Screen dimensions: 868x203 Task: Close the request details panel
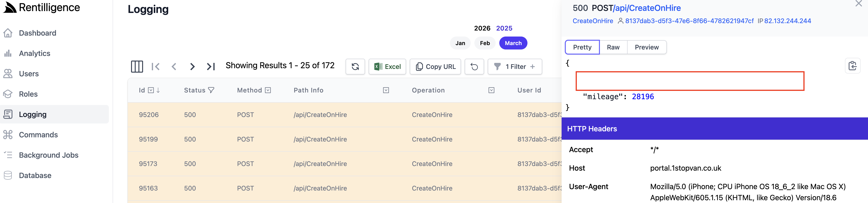point(858,4)
